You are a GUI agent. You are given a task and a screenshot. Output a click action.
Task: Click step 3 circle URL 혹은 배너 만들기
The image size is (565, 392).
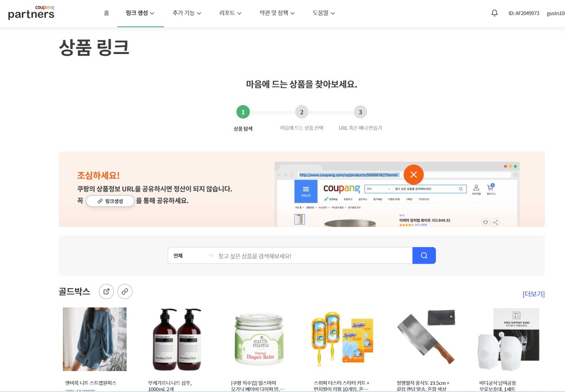click(360, 112)
